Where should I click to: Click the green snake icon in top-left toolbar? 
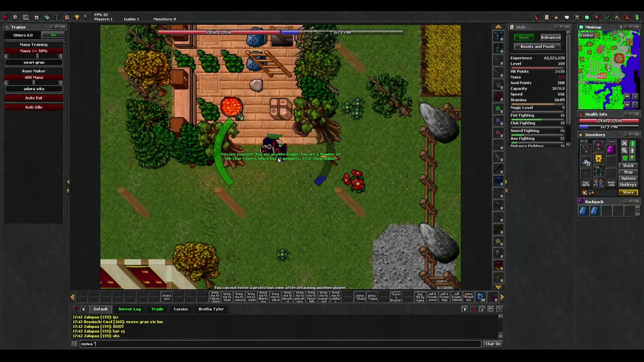(x=57, y=17)
